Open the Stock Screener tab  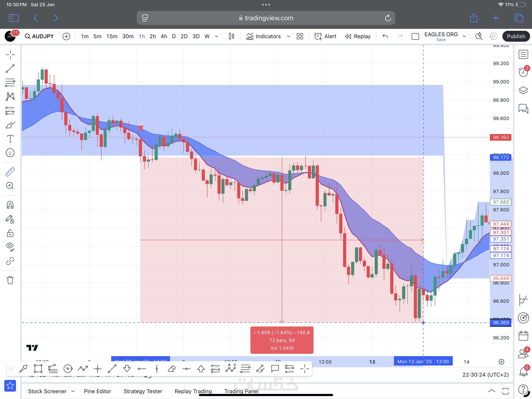coord(47,391)
